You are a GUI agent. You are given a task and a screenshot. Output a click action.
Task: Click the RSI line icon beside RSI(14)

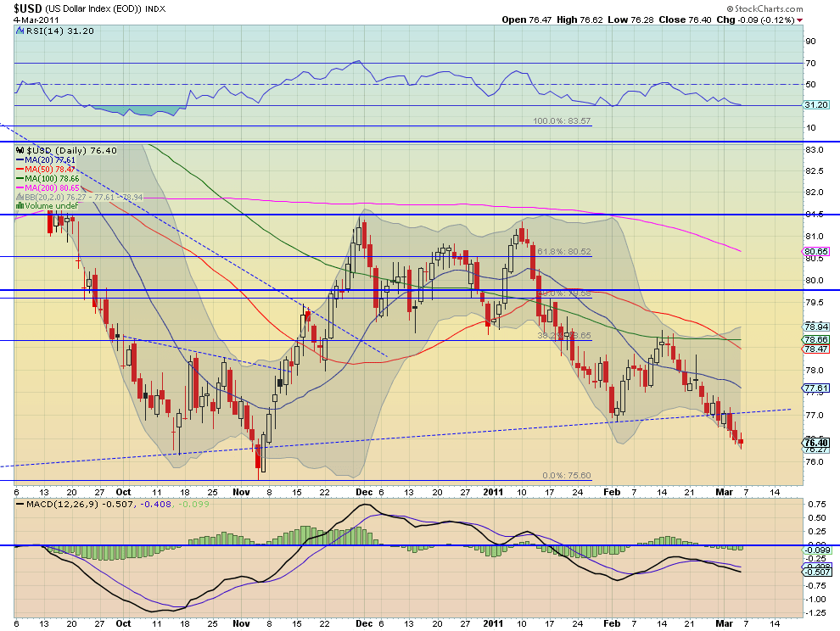coord(20,31)
